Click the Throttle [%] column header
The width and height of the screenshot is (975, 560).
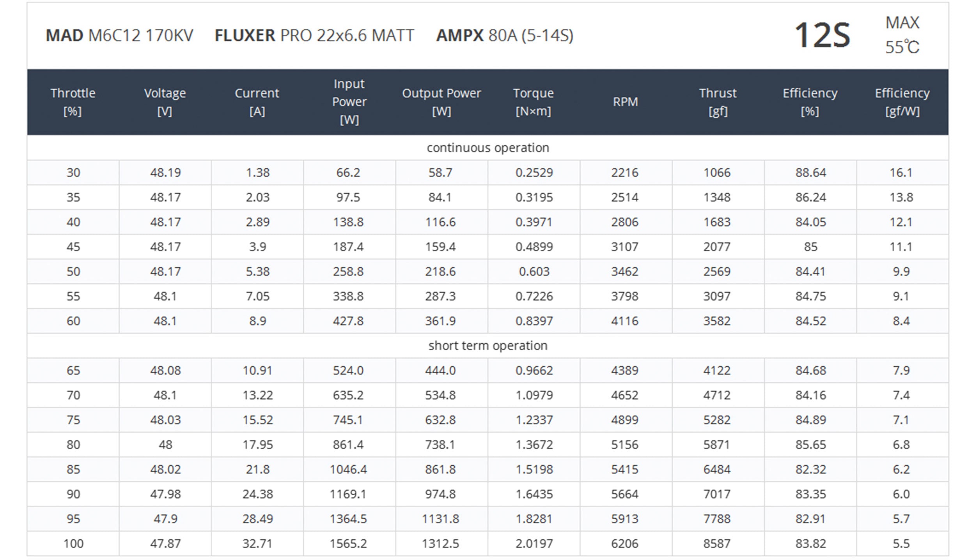[73, 102]
